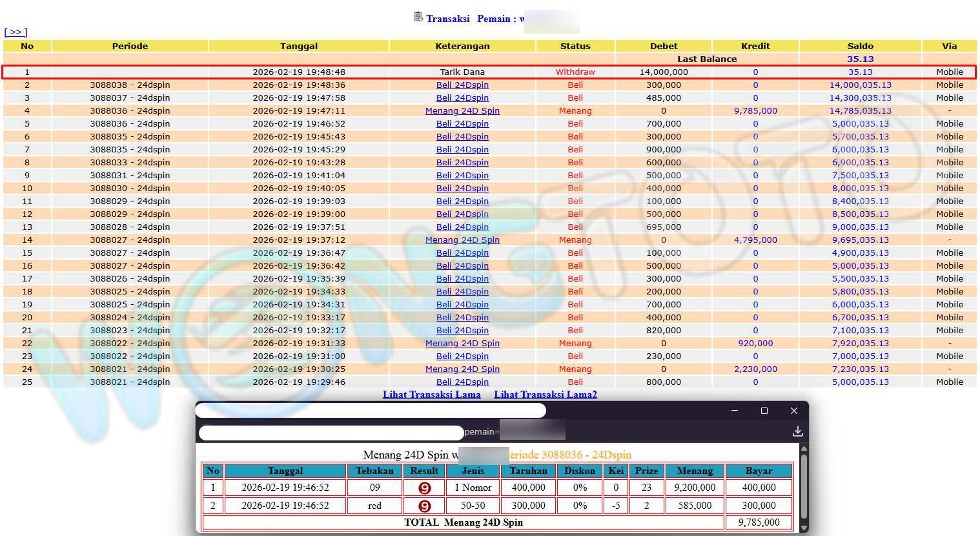Maximize the popup window

[x=764, y=411]
